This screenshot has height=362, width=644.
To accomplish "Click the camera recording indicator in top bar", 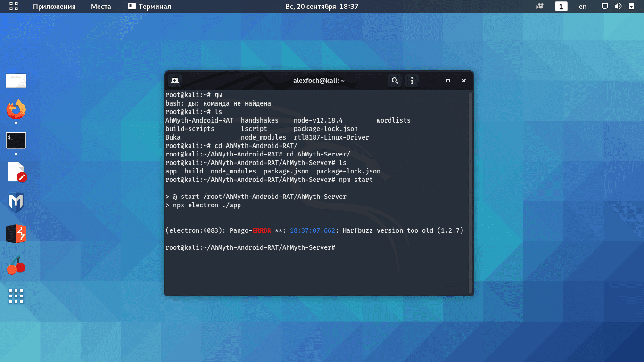I will click(x=540, y=7).
